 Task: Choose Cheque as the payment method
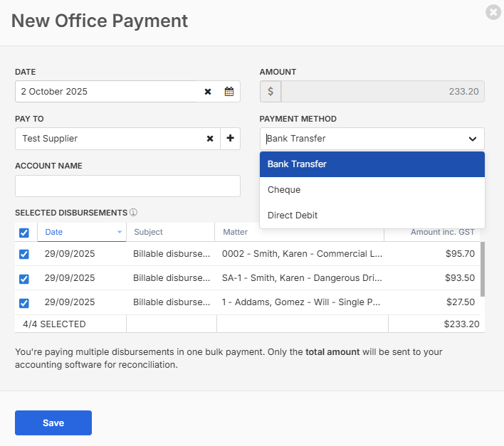coord(284,190)
